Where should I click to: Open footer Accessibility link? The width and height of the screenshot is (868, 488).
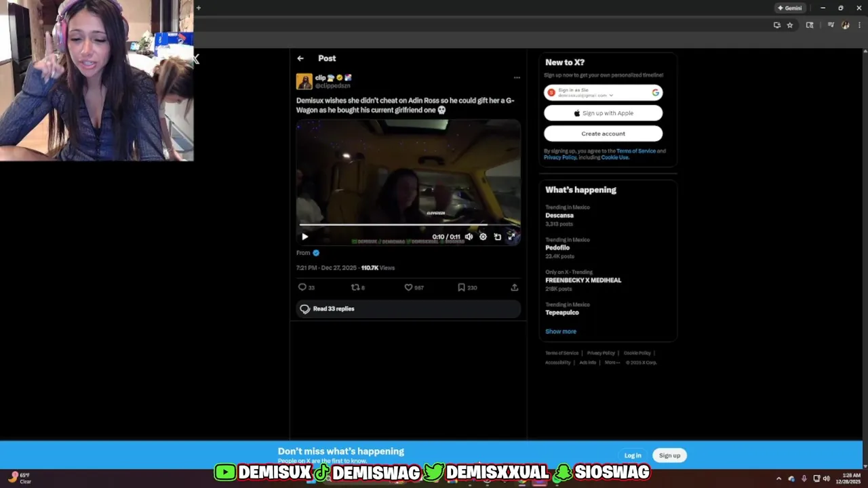point(557,363)
